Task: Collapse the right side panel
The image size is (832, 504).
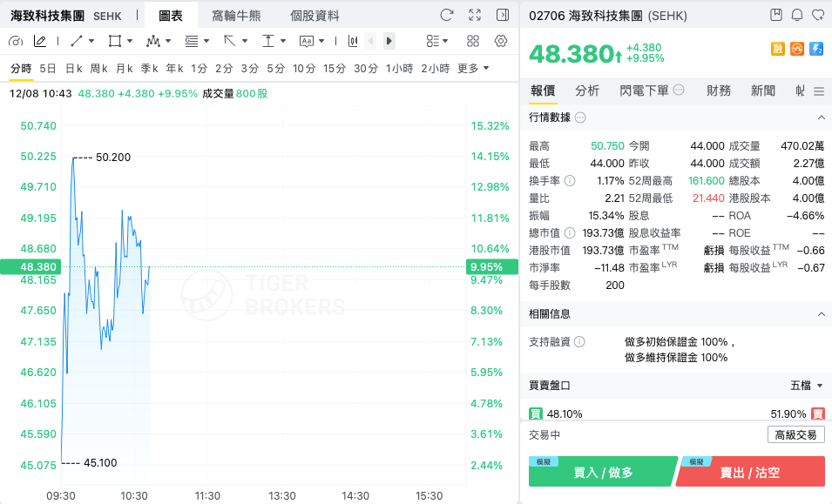Action: click(x=503, y=15)
